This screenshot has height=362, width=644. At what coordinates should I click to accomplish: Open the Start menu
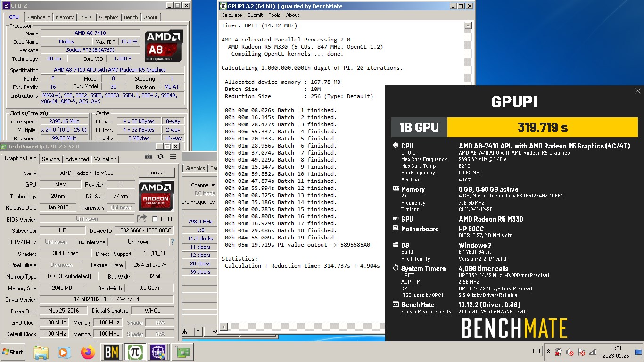[x=13, y=352]
